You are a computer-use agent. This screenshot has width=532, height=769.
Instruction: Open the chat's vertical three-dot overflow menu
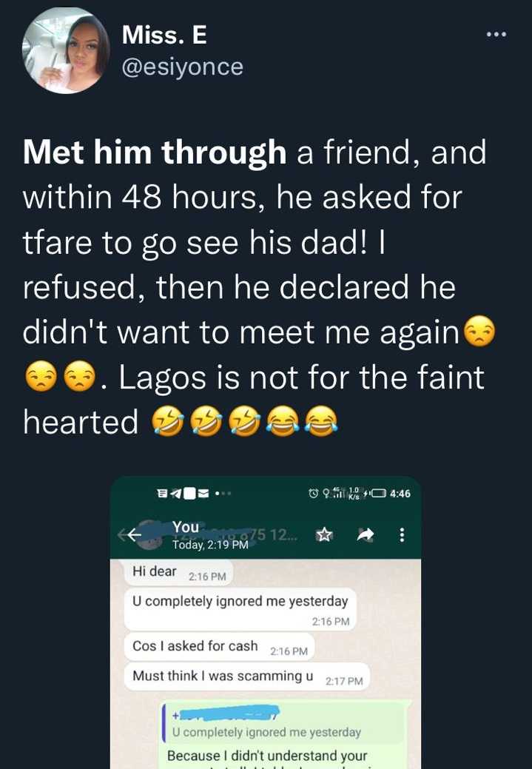tap(402, 534)
